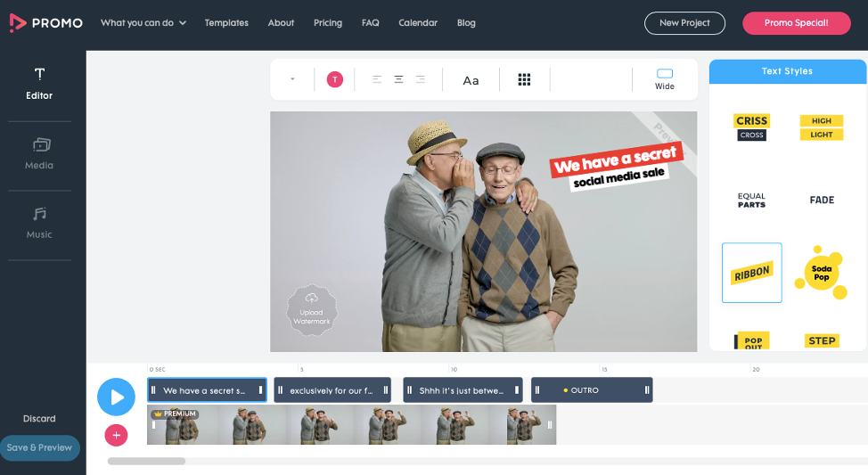
Task: Choose the Step text style
Action: [822, 340]
